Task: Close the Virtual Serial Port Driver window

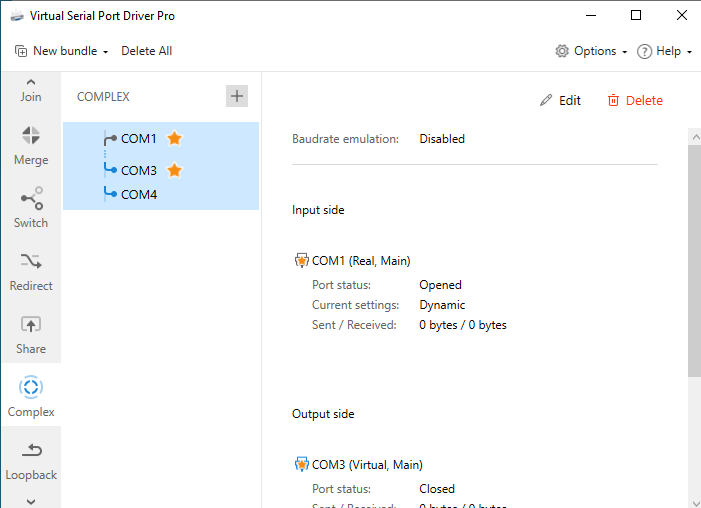Action: pyautogui.click(x=681, y=16)
